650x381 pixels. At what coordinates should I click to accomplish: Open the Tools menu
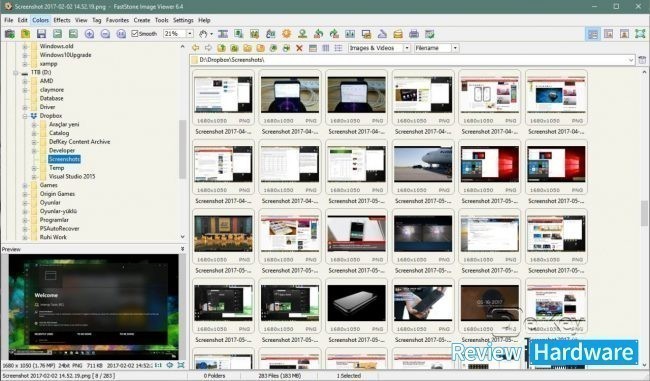pos(162,20)
